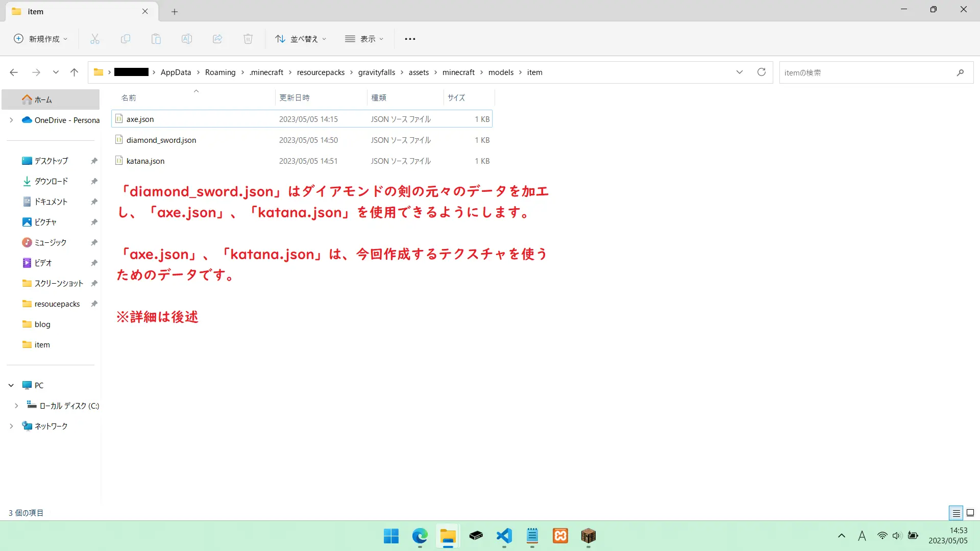Open the 新規作成 new item menu
980x551 pixels.
pos(41,39)
